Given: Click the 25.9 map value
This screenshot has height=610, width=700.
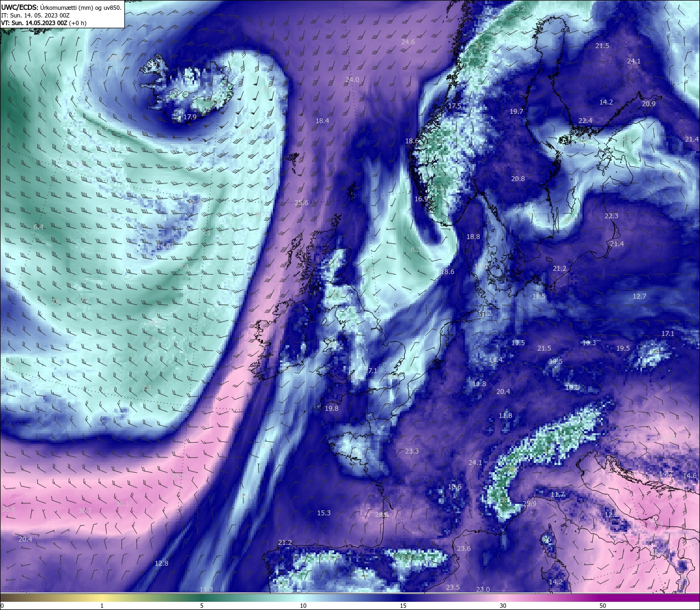Looking at the screenshot, I should coord(529,504).
